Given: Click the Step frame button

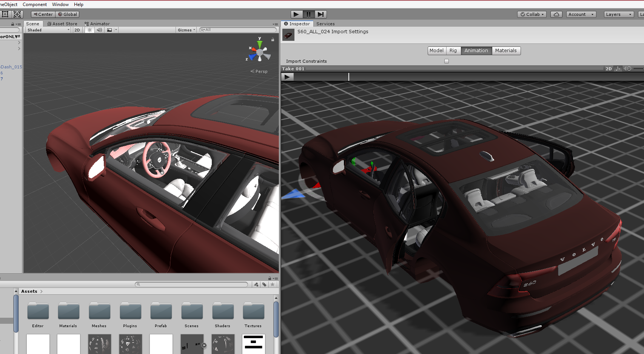Looking at the screenshot, I should click(320, 14).
